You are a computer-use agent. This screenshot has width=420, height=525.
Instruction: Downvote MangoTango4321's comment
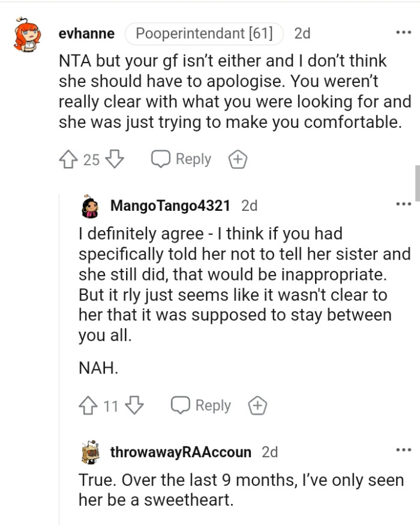(x=134, y=406)
